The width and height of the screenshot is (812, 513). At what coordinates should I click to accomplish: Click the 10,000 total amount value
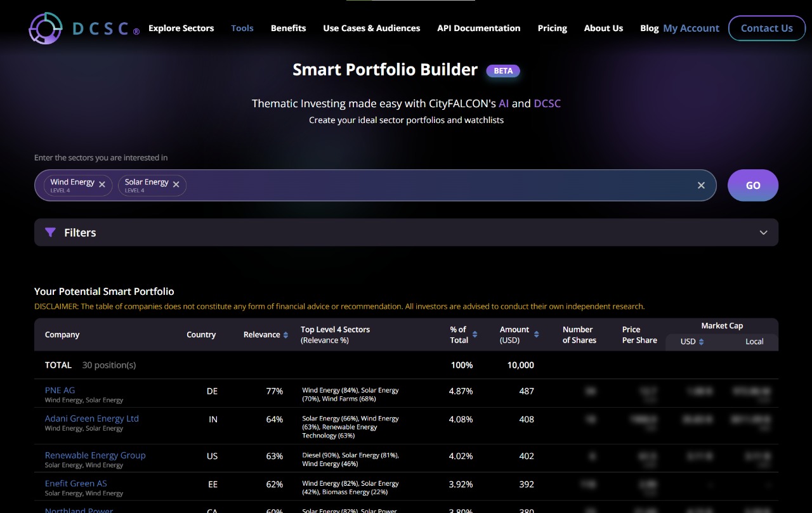point(521,365)
